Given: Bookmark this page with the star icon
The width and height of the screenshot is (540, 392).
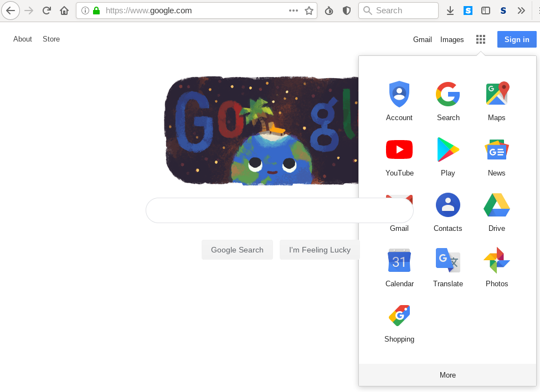Looking at the screenshot, I should pos(309,11).
